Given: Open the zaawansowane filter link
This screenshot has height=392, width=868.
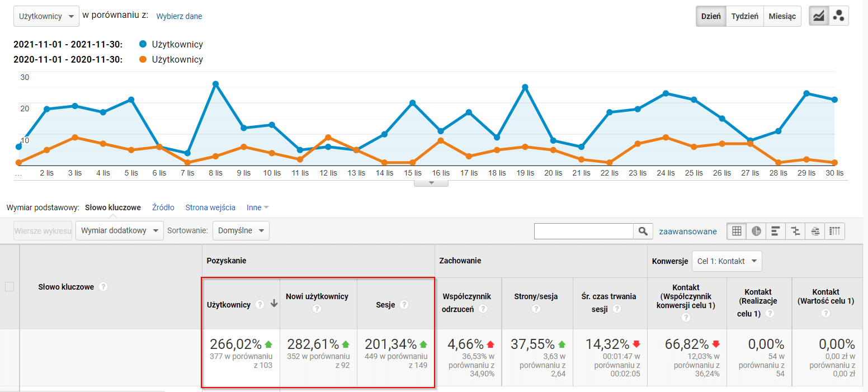Looking at the screenshot, I should click(x=688, y=231).
